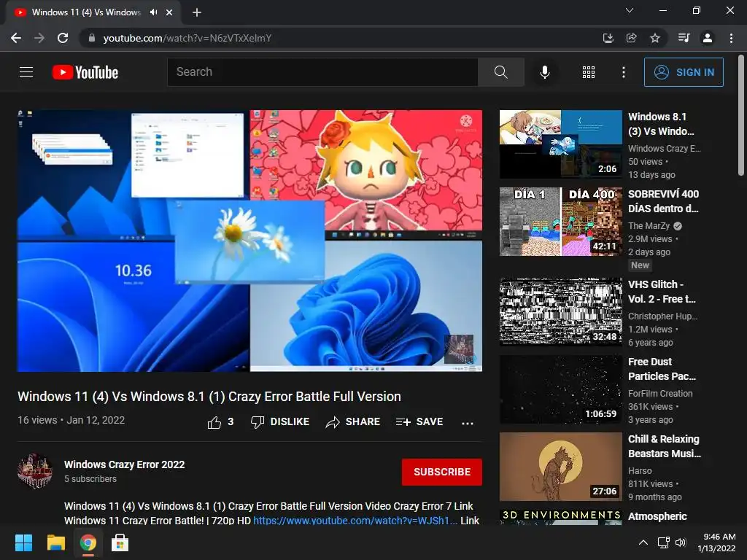Viewport: 747px width, 560px height.
Task: Open the Chrome profile icon
Action: (708, 38)
